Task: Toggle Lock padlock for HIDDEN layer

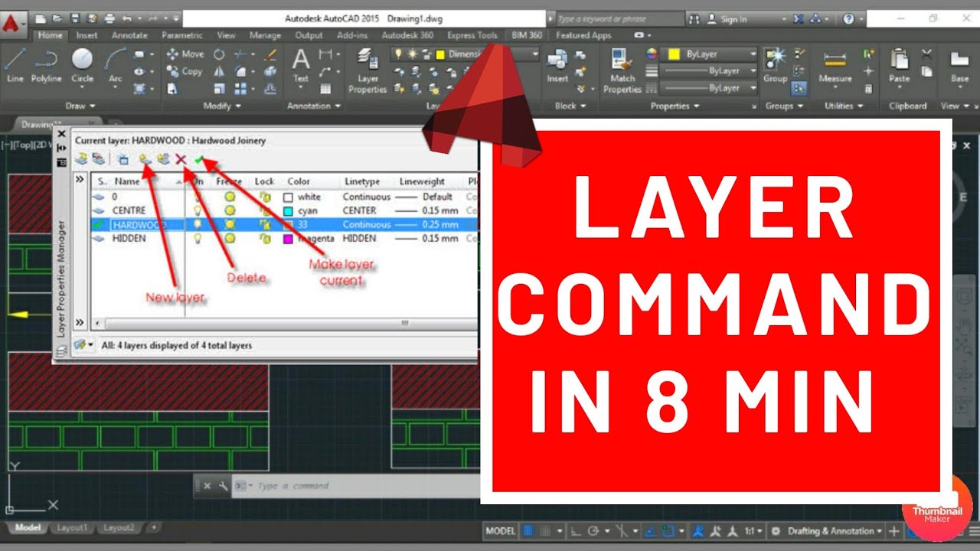Action: tap(265, 239)
